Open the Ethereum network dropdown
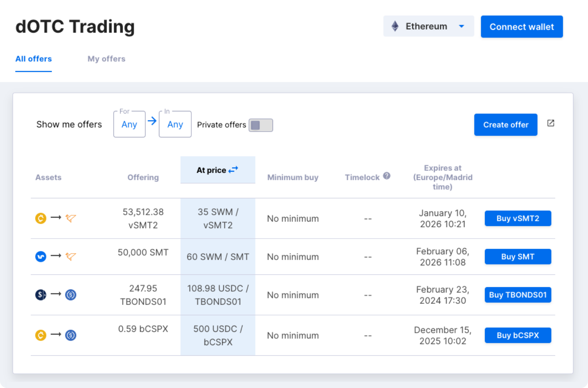This screenshot has height=388, width=588. pyautogui.click(x=461, y=26)
